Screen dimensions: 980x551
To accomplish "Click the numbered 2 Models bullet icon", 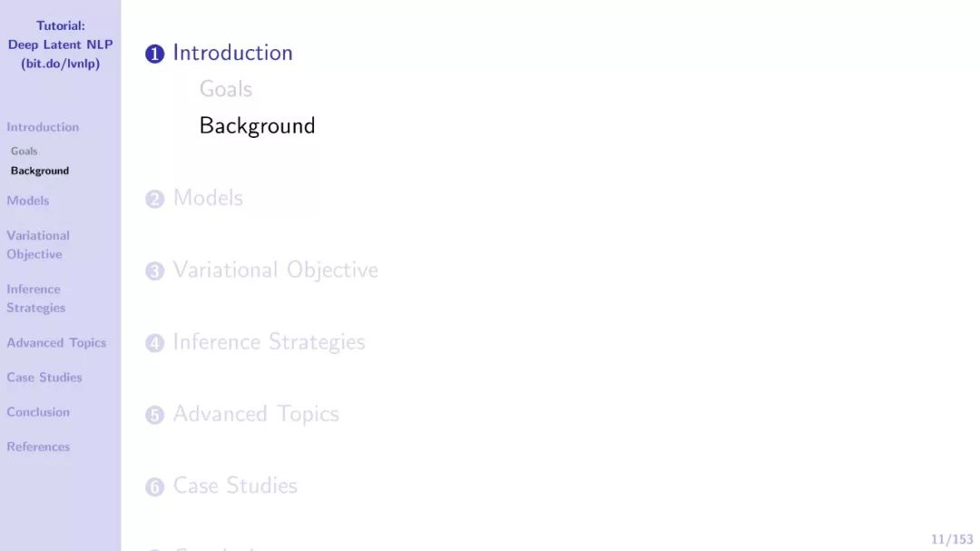I will tap(154, 199).
